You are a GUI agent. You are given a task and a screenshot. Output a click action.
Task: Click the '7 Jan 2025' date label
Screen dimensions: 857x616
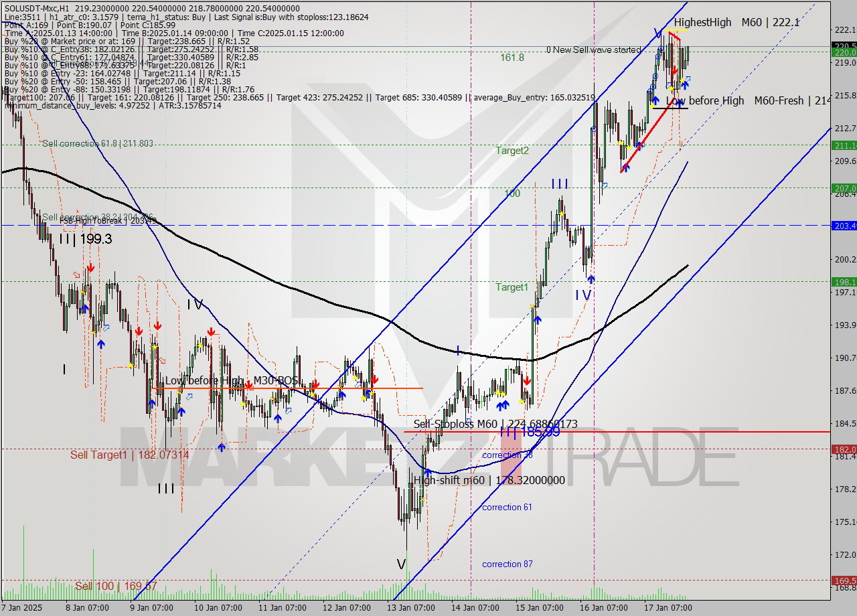pyautogui.click(x=23, y=608)
